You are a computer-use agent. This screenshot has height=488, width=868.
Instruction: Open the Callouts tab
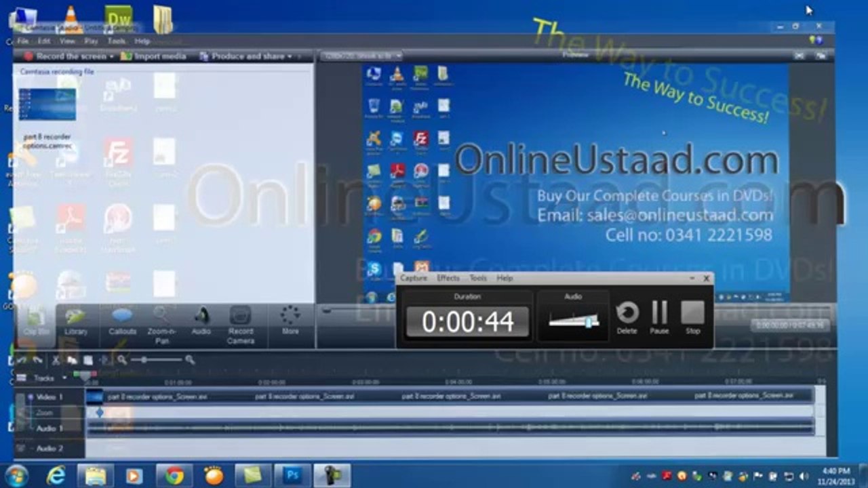[x=123, y=321]
